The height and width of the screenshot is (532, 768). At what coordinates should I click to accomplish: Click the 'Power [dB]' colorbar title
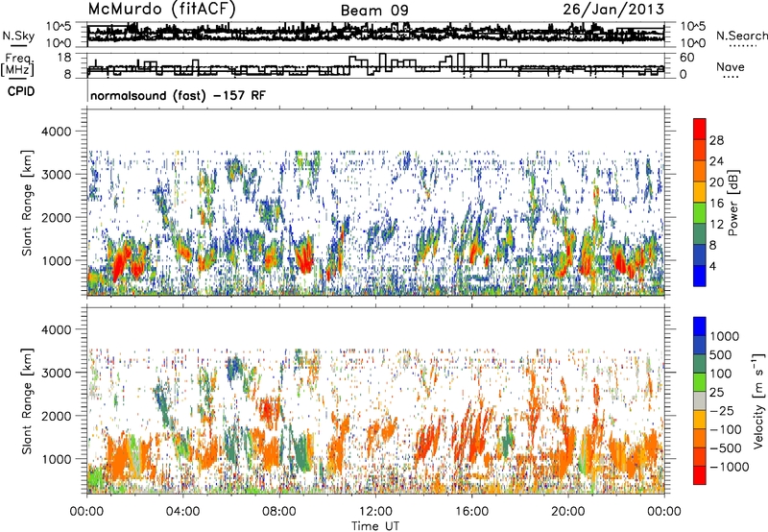click(733, 203)
